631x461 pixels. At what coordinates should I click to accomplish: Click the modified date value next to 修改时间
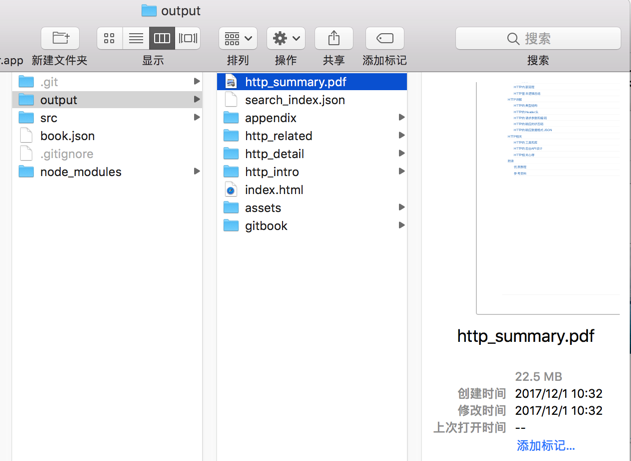[559, 411]
